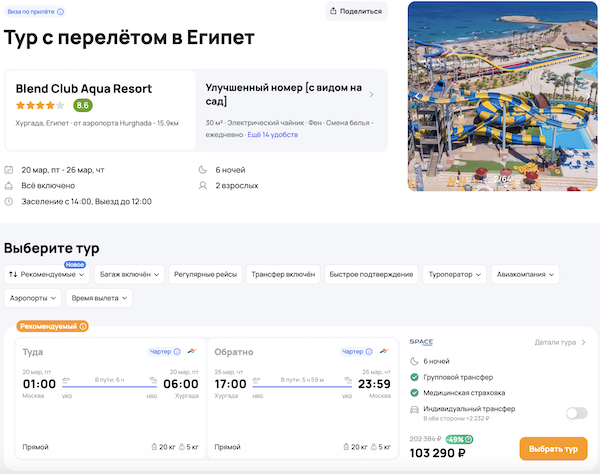Open the Детали тура link
Image resolution: width=600 pixels, height=474 pixels.
click(x=560, y=342)
